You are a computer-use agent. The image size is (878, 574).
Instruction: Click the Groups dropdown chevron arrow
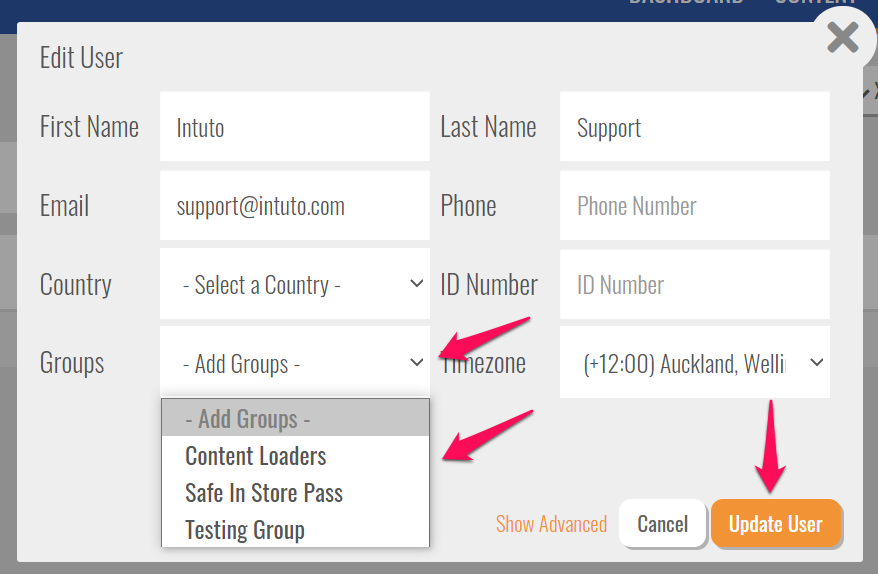pos(417,363)
